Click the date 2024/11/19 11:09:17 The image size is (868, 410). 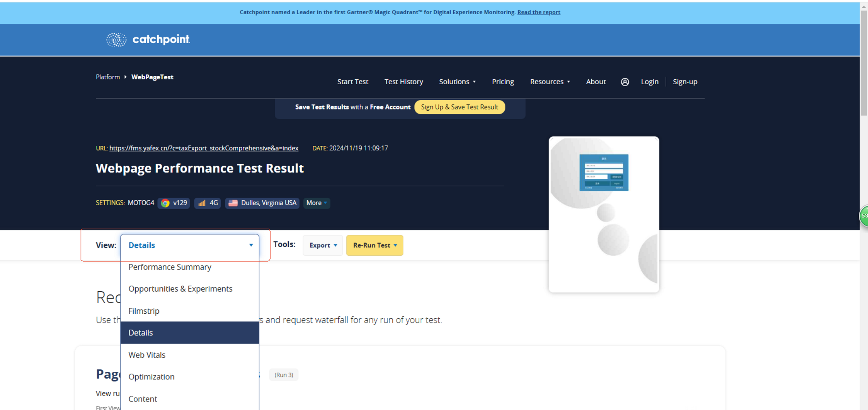359,148
